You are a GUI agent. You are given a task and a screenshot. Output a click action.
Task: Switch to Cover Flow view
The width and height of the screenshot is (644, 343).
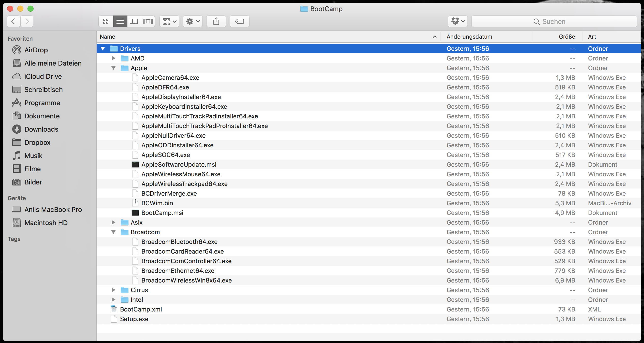(148, 21)
